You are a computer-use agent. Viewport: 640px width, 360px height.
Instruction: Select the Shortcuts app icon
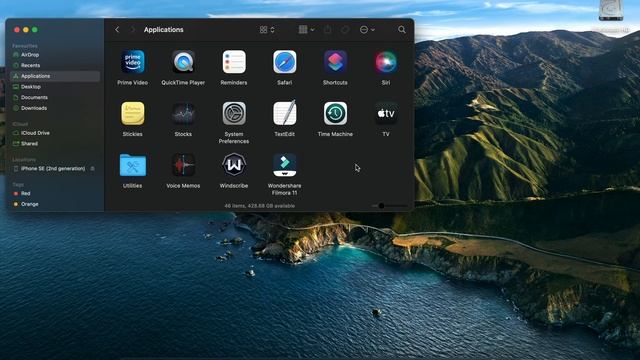tap(335, 62)
